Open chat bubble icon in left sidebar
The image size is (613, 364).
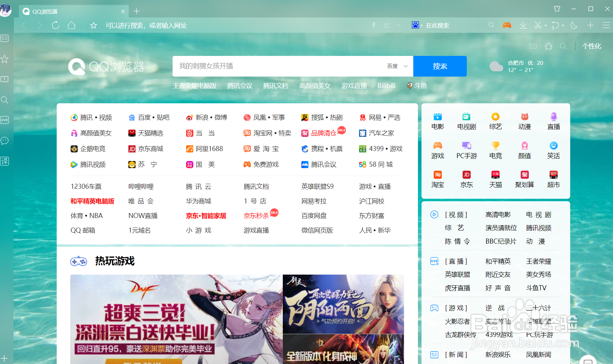pyautogui.click(x=5, y=141)
